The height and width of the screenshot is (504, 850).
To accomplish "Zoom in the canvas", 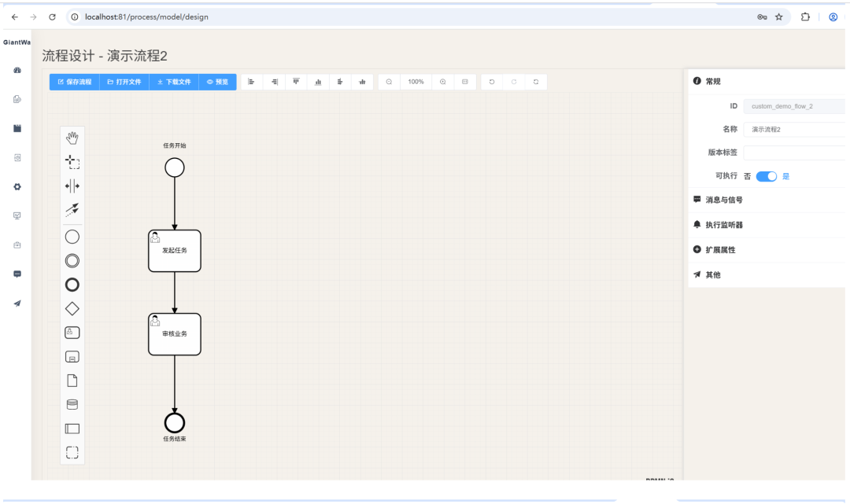I will click(443, 82).
